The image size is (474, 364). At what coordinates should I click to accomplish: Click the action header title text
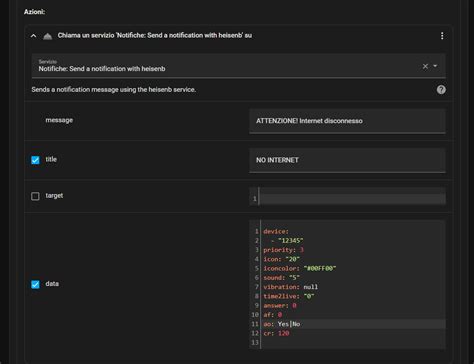[155, 35]
